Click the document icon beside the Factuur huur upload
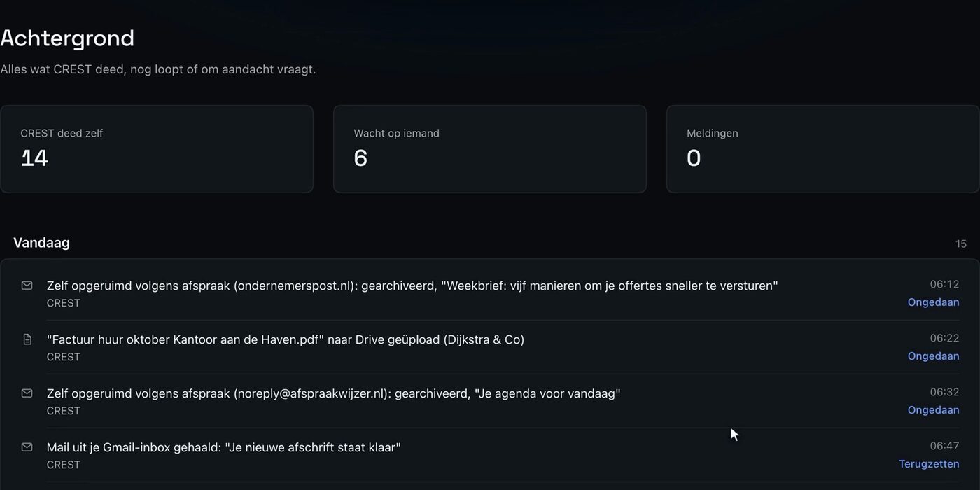The height and width of the screenshot is (490, 980). pos(27,339)
